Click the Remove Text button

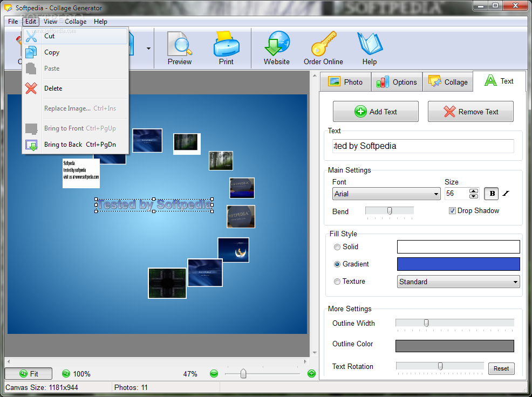tap(470, 111)
